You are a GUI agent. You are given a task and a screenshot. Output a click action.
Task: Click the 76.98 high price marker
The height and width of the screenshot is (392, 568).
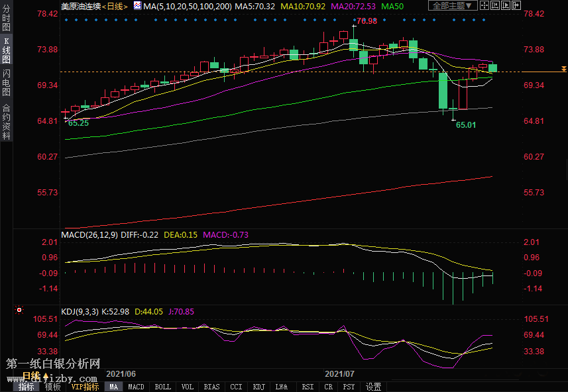pyautogui.click(x=366, y=21)
